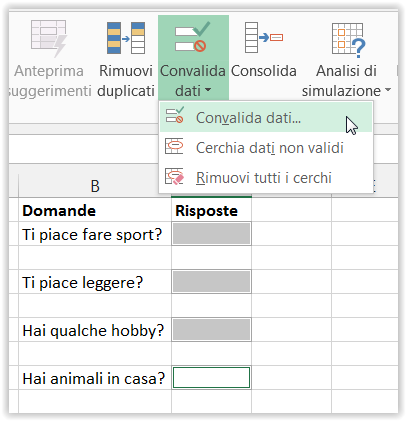Select column B header
Viewport: 406px width, 421px height.
pos(95,186)
